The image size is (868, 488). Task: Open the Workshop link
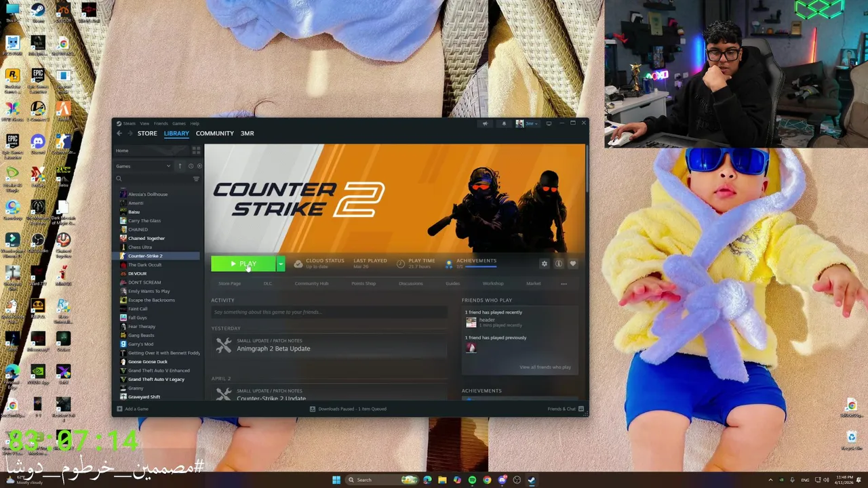pyautogui.click(x=493, y=283)
